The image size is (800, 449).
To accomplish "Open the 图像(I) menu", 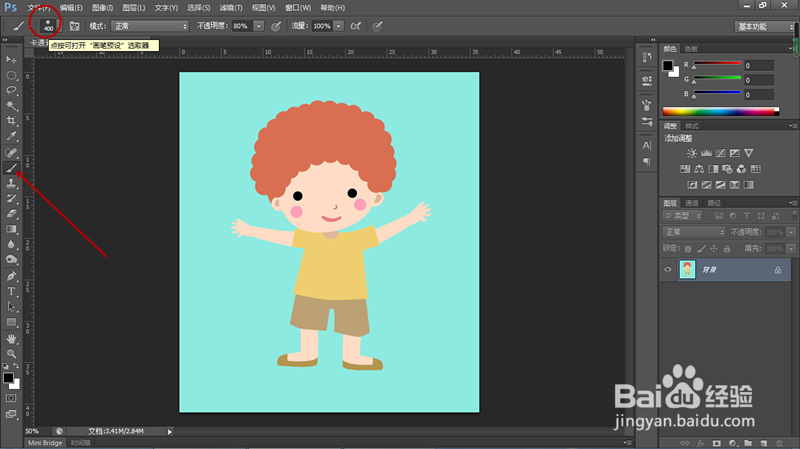I will pos(103,8).
